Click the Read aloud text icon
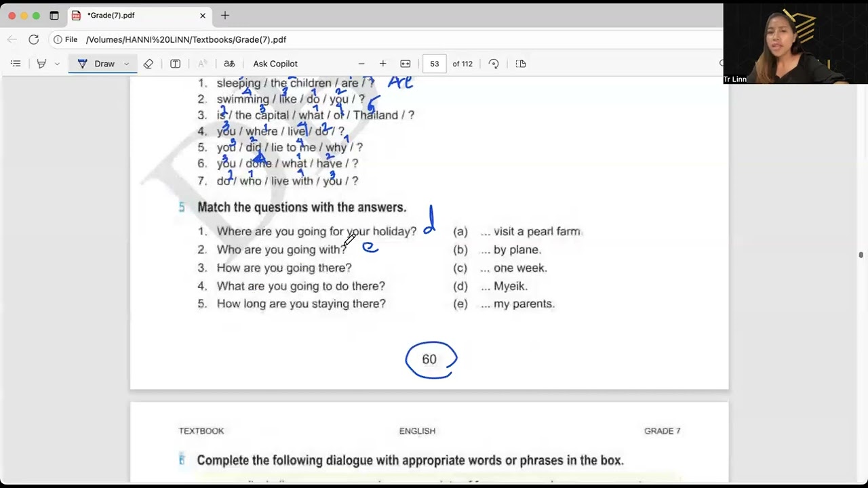 [x=202, y=64]
